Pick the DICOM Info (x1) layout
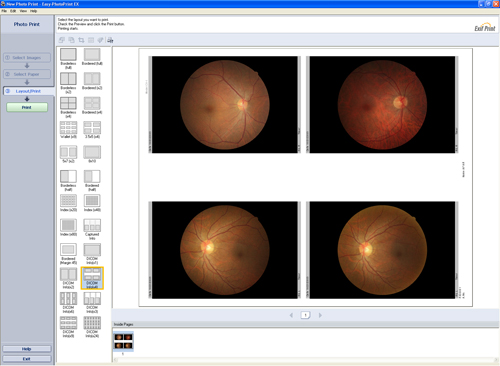 point(92,254)
